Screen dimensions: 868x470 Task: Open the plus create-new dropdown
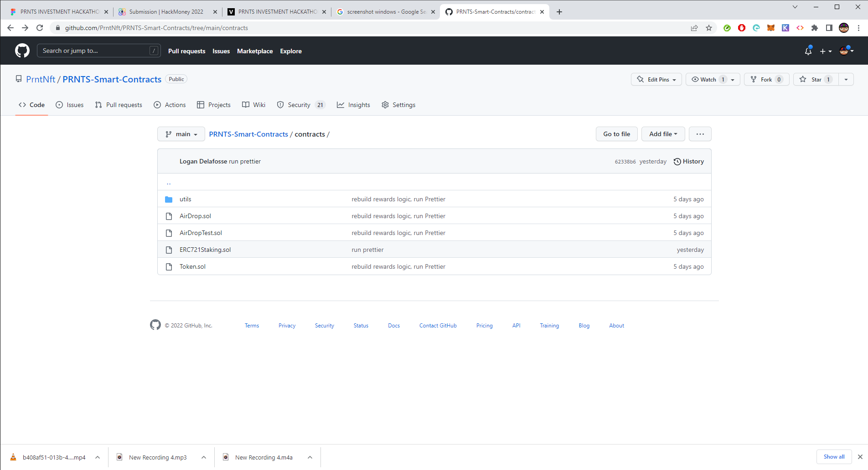pyautogui.click(x=826, y=51)
